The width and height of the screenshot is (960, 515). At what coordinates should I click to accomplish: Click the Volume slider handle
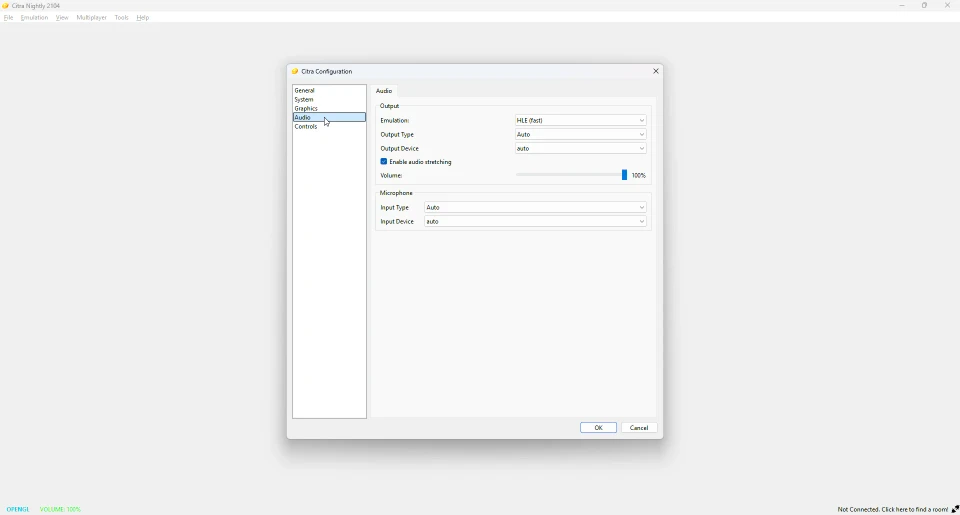(x=624, y=175)
